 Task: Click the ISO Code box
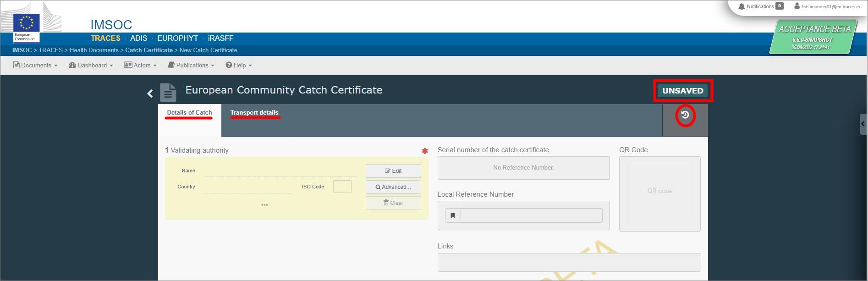click(x=342, y=187)
